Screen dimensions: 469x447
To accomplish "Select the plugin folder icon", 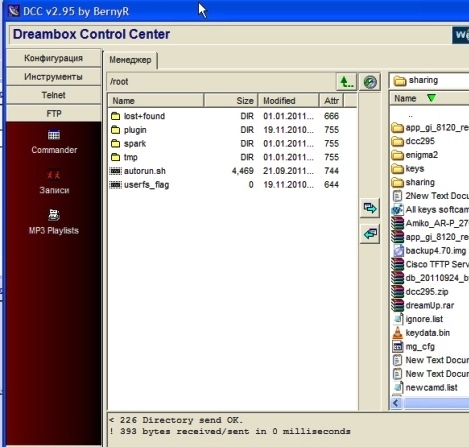I will (x=115, y=130).
